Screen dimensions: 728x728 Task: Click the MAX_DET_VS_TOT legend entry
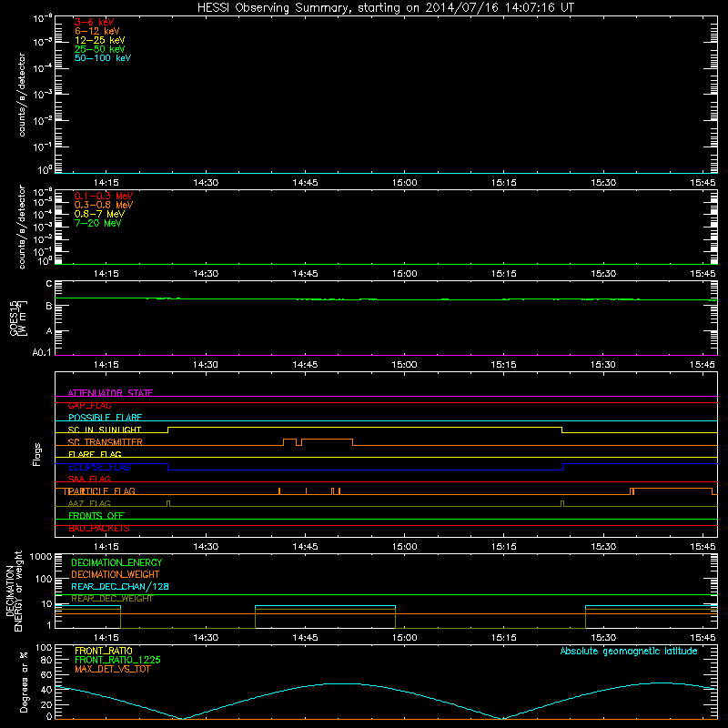112,669
